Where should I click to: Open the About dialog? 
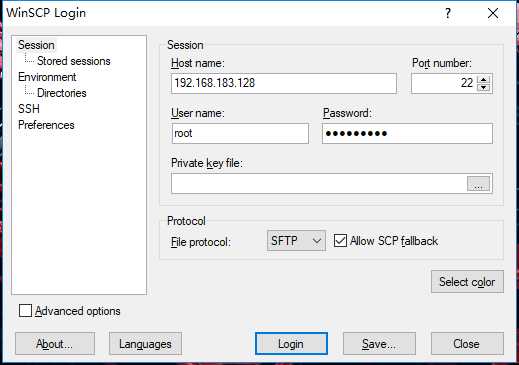pyautogui.click(x=55, y=344)
